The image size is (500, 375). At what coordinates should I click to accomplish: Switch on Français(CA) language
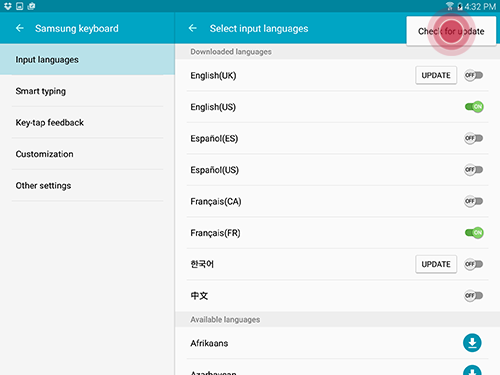474,201
